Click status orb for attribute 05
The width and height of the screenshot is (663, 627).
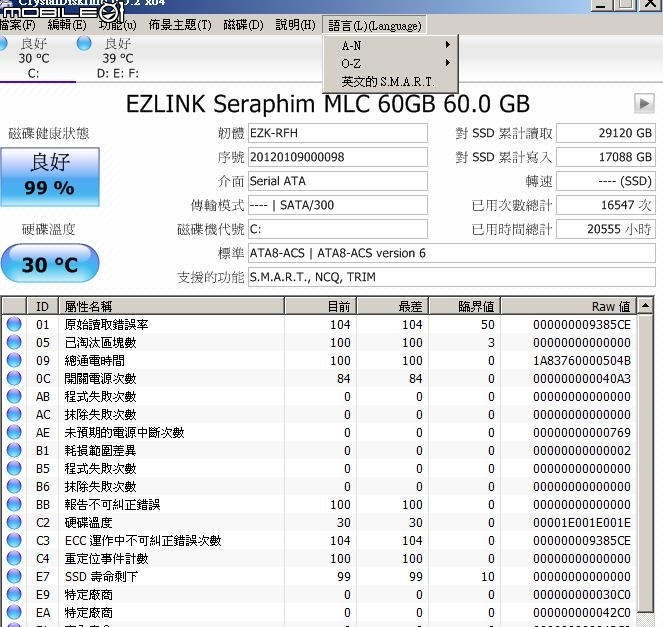click(14, 342)
